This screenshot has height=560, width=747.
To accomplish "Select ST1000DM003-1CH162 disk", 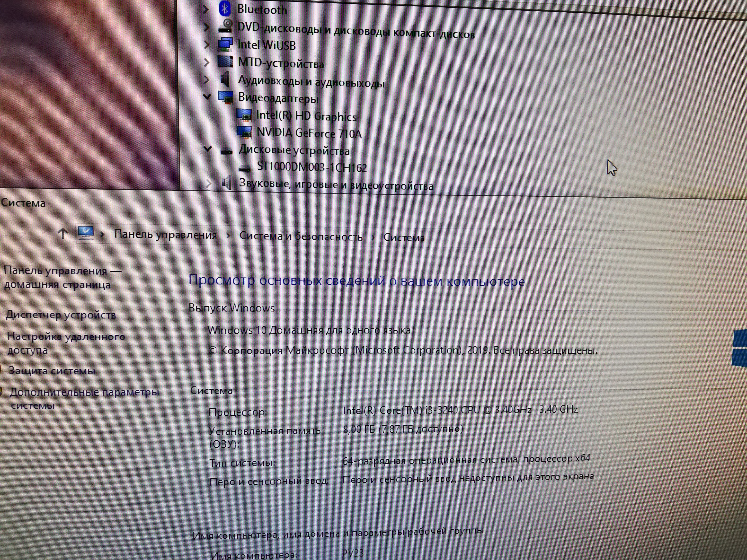I will point(312,167).
